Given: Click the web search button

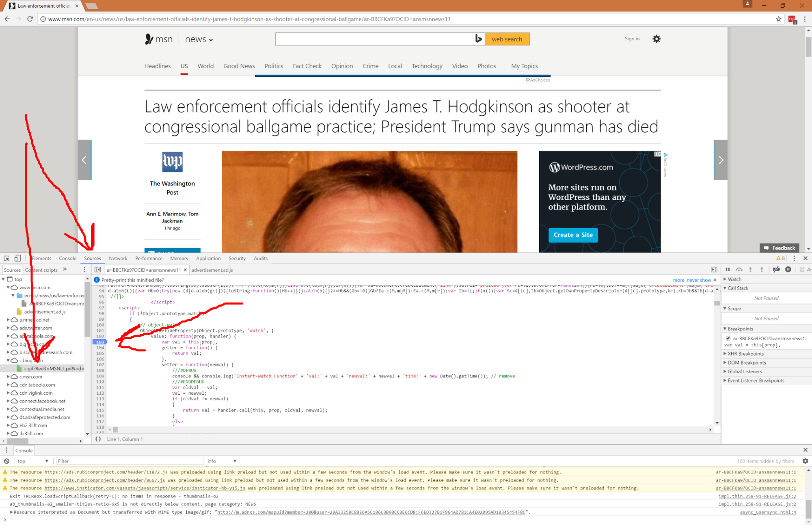Looking at the screenshot, I should point(507,39).
